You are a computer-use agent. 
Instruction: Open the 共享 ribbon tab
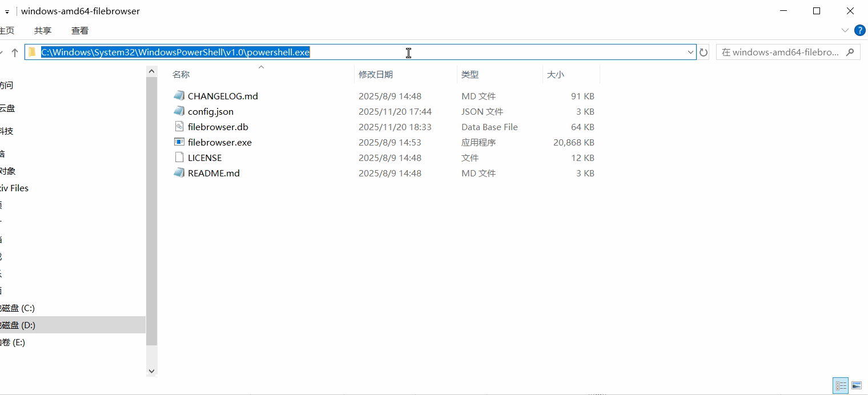tap(43, 31)
